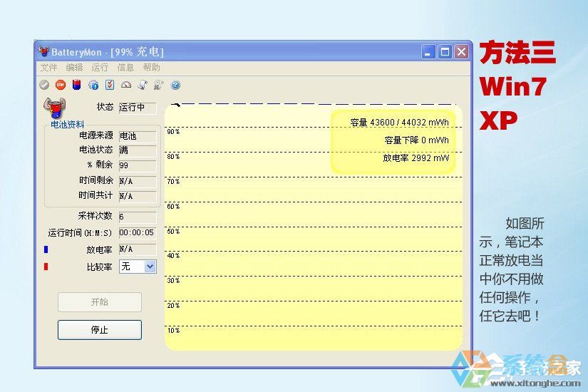This screenshot has height=392, width=588.
Task: Minimize the BatteryMon window
Action: pyautogui.click(x=428, y=52)
